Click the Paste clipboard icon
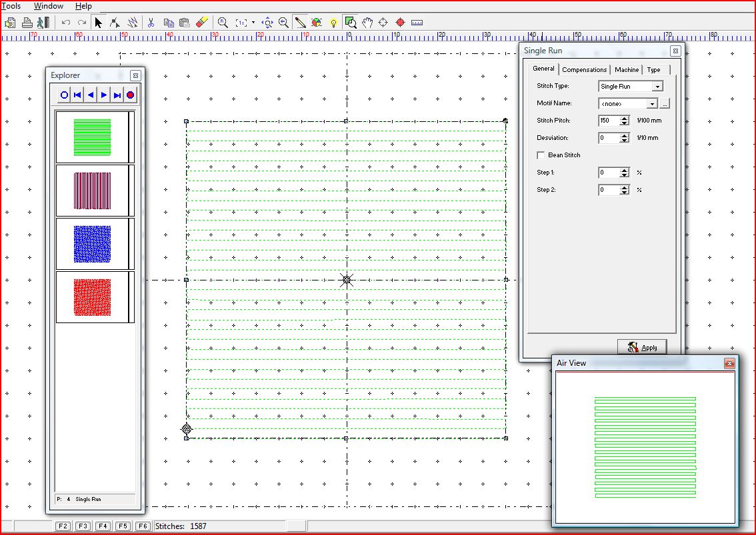 click(184, 23)
